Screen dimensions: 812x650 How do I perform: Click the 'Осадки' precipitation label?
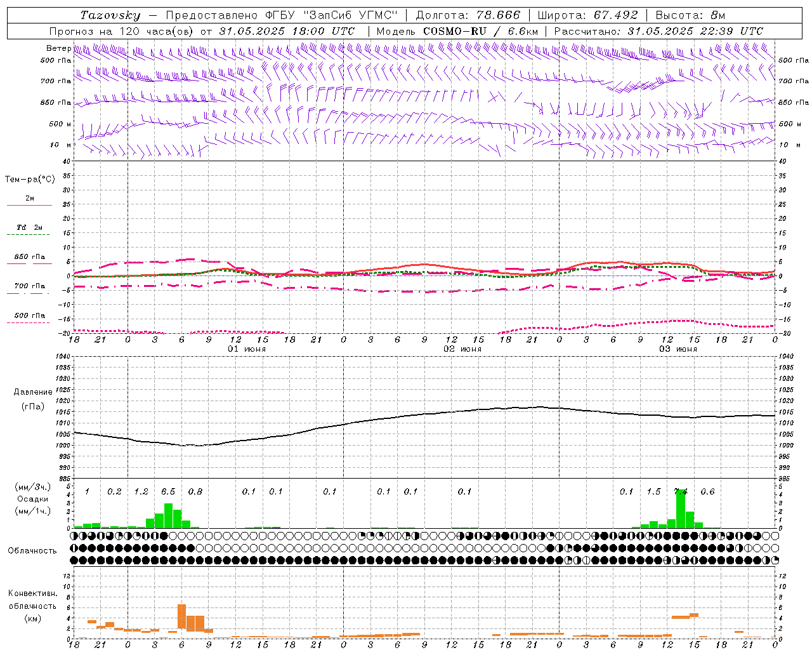32,499
